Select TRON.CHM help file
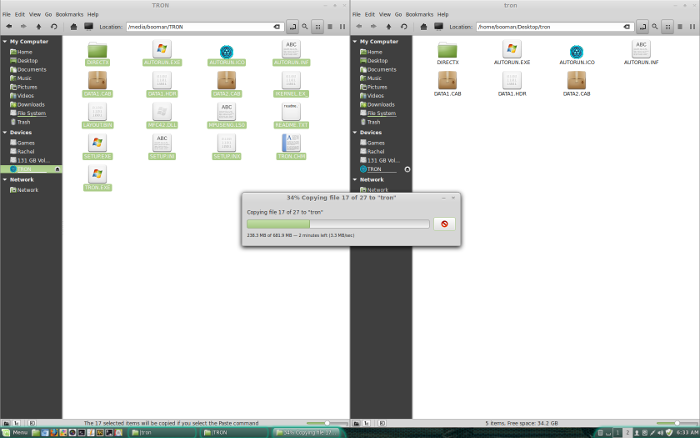Image resolution: width=700 pixels, height=438 pixels. (291, 146)
